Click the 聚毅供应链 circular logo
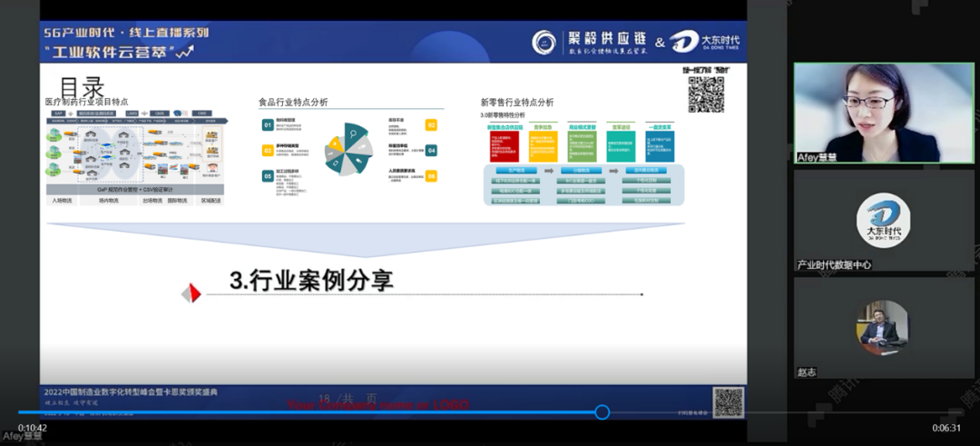 pyautogui.click(x=544, y=42)
